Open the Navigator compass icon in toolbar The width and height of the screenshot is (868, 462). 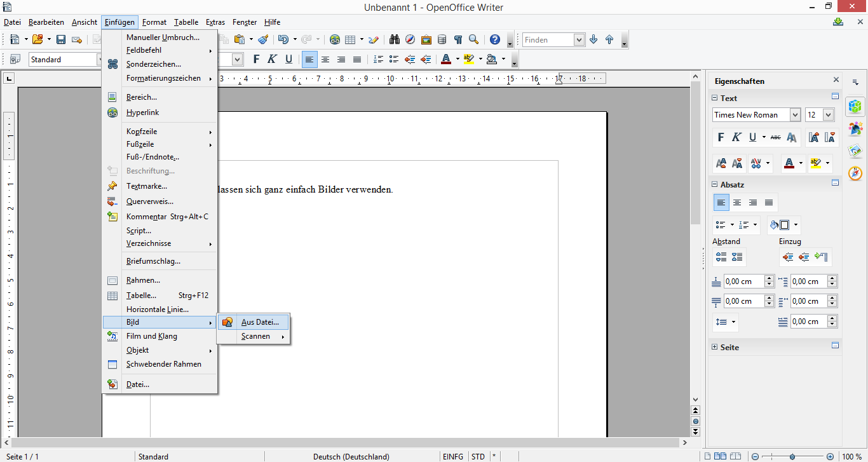pos(410,39)
